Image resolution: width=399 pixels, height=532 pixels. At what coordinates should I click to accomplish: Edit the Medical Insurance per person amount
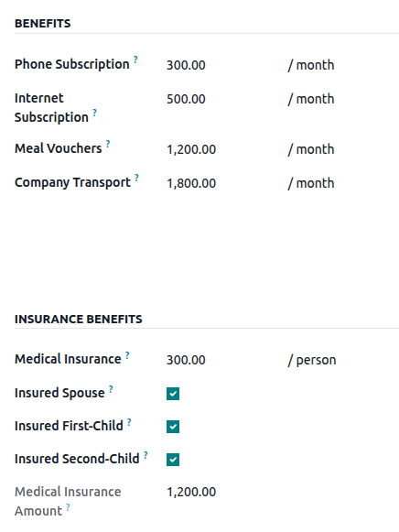pyautogui.click(x=223, y=360)
